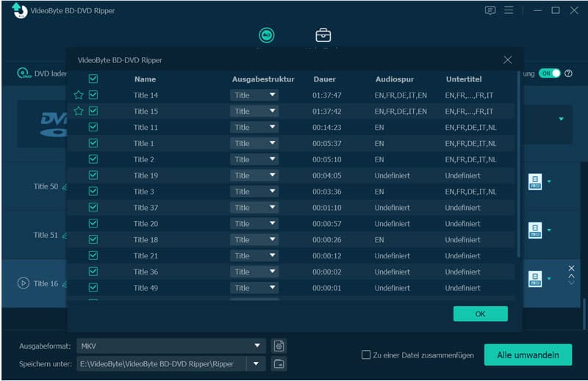Click the 'DVD laden' button label
Viewport: 588px width, 381px height.
coord(50,73)
